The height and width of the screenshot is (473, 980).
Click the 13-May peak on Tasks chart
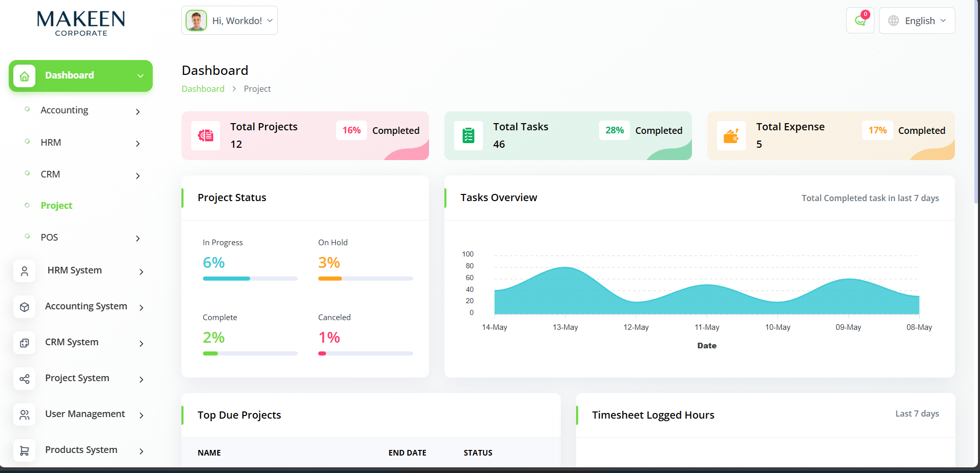[565, 268]
